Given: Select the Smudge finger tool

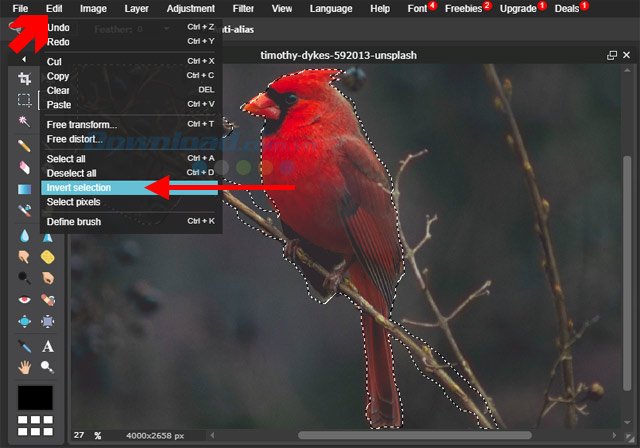Looking at the screenshot, I should tap(24, 257).
